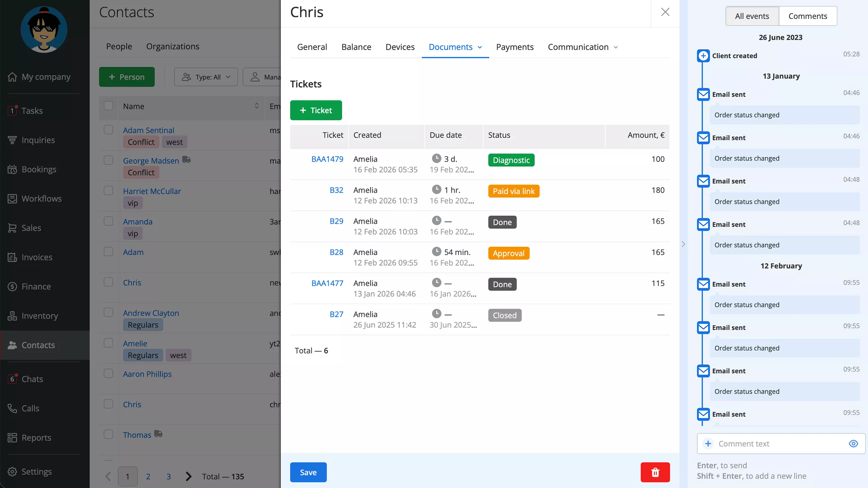The height and width of the screenshot is (488, 868).
Task: Go to Bookings in sidebar
Action: click(x=39, y=169)
